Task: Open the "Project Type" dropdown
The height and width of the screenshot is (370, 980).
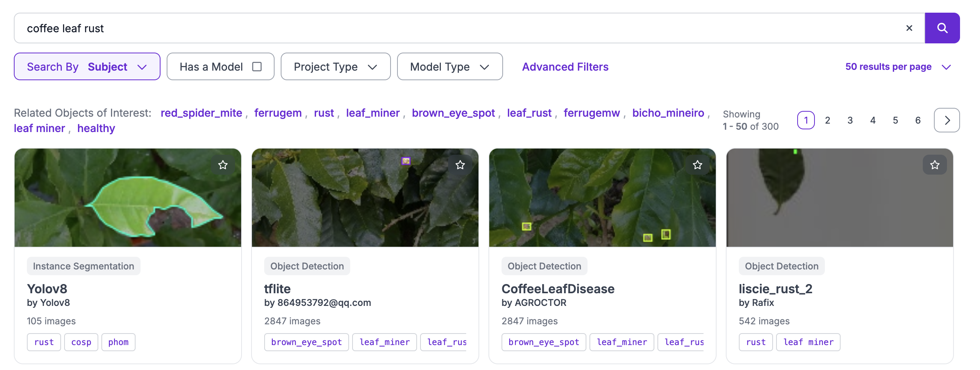Action: tap(335, 66)
